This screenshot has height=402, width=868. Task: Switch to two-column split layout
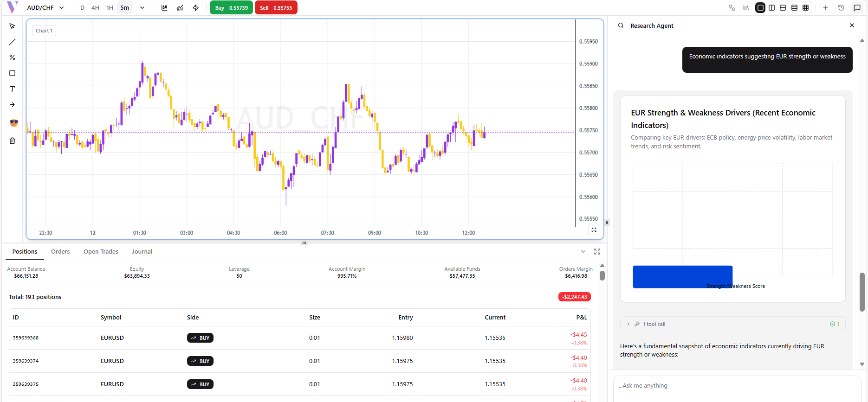(x=771, y=8)
